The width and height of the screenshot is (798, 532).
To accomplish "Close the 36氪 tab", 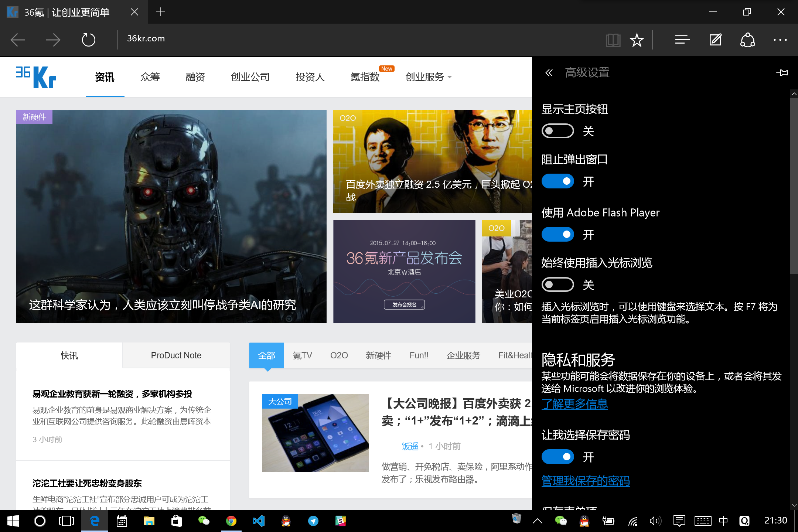I will click(x=134, y=12).
